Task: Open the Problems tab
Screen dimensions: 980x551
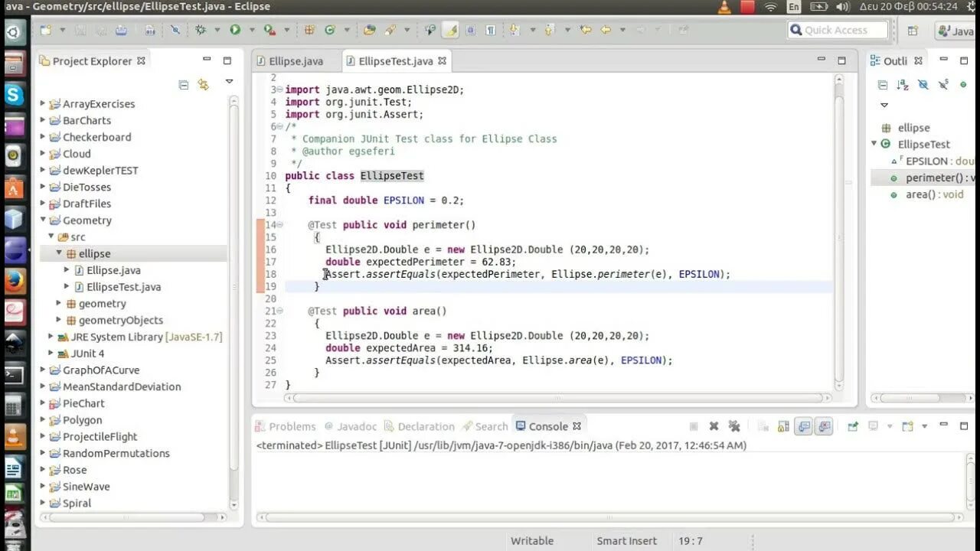Action: point(284,426)
